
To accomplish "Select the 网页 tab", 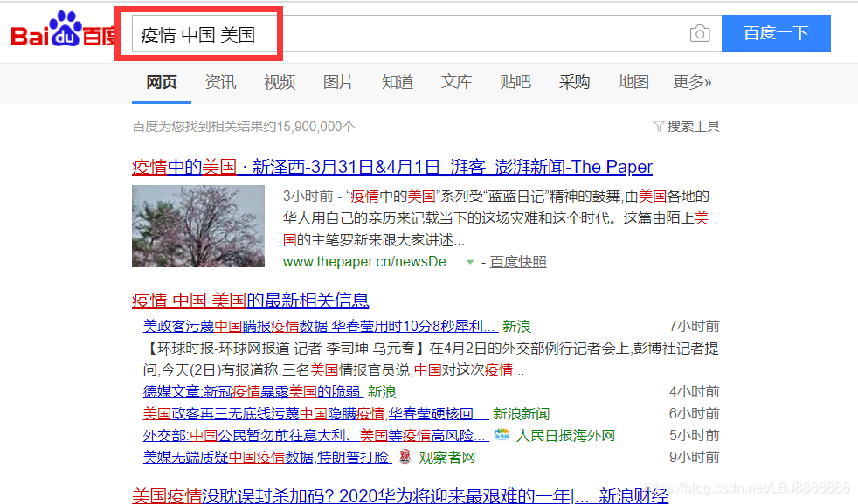I will [162, 82].
